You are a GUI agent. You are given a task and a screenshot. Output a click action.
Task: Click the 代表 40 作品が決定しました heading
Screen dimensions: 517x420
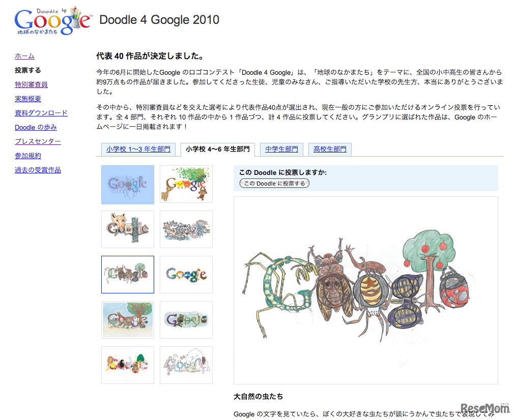[150, 56]
